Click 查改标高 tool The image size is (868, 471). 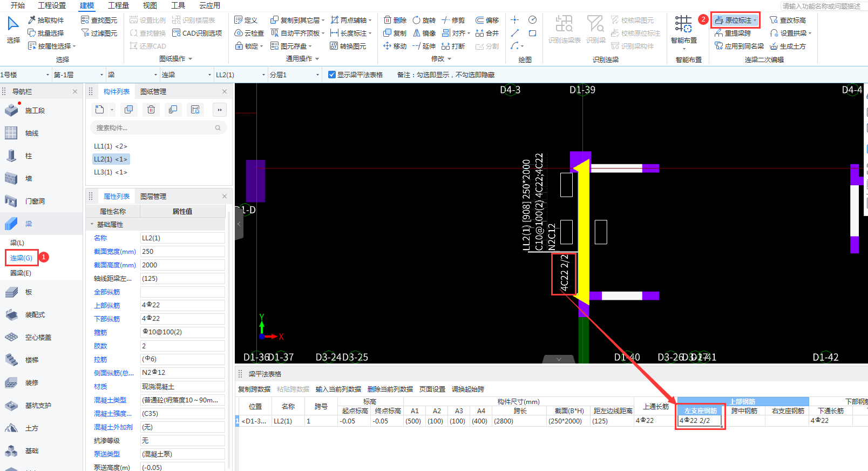pos(788,20)
